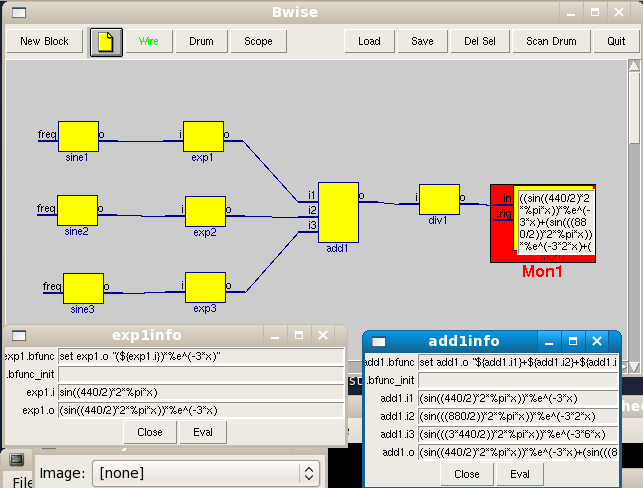Click the canvas scrollbar up arrow
This screenshot has height=488, width=643.
click(x=634, y=66)
